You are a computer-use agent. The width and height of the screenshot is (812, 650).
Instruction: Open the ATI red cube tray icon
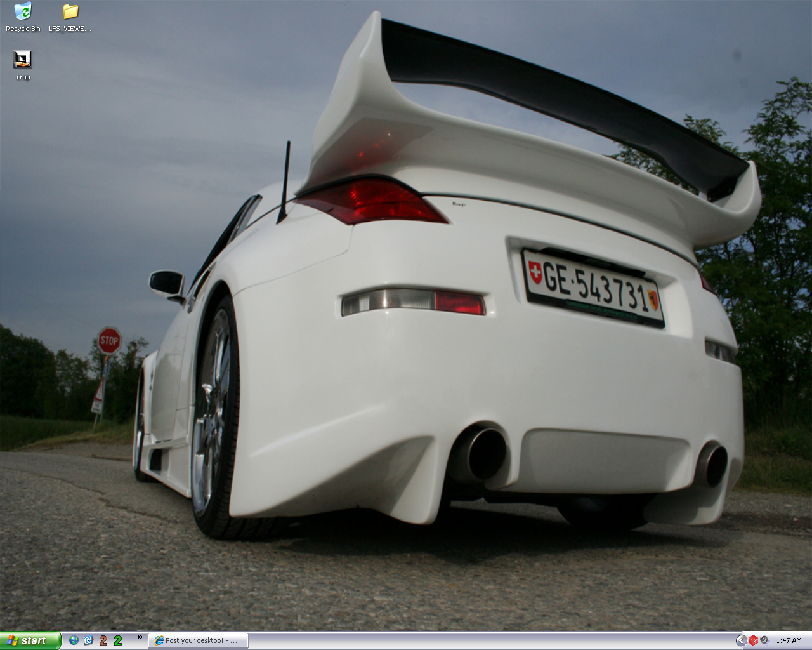point(753,640)
